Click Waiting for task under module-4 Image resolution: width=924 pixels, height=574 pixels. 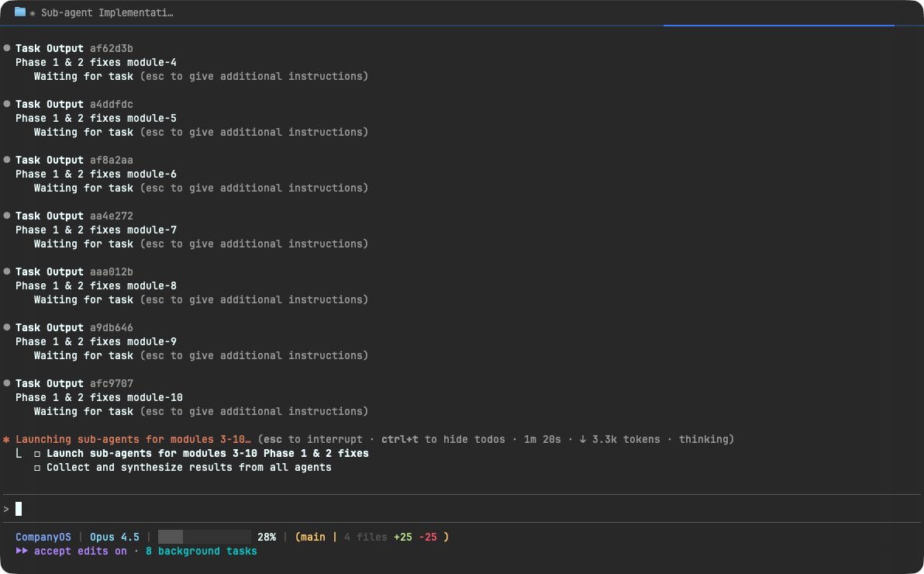click(x=83, y=76)
